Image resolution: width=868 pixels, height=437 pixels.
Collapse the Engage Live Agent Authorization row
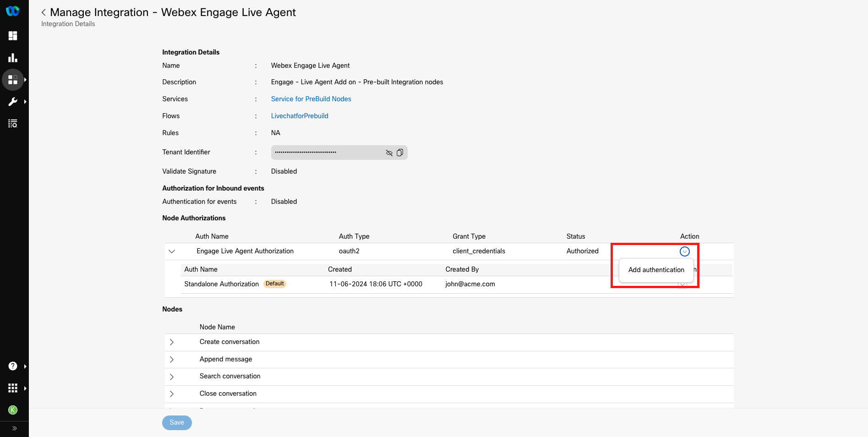[x=172, y=251]
